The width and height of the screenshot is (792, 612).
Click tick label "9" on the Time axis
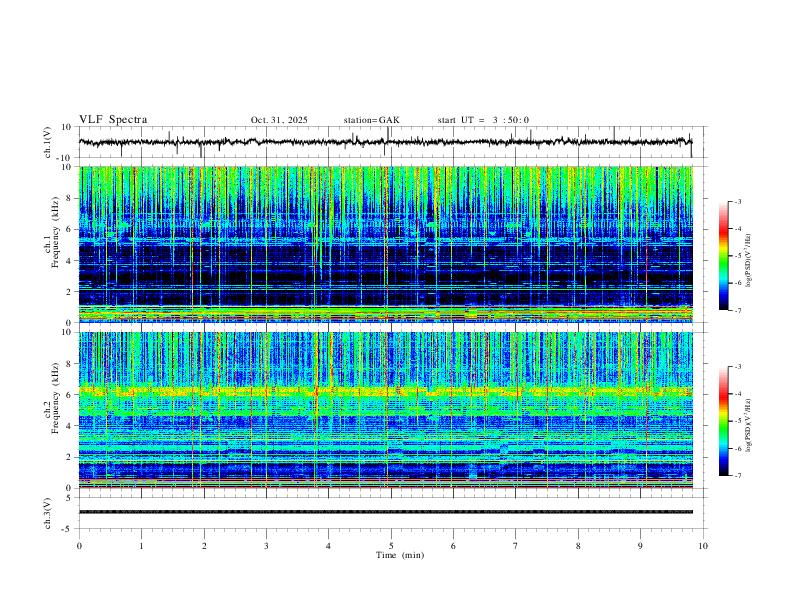click(x=640, y=546)
